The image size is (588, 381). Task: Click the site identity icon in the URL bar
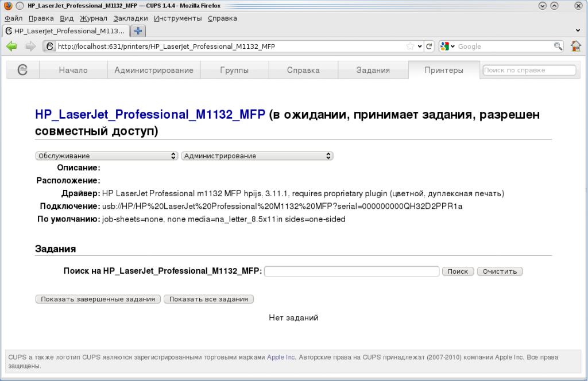(50, 46)
